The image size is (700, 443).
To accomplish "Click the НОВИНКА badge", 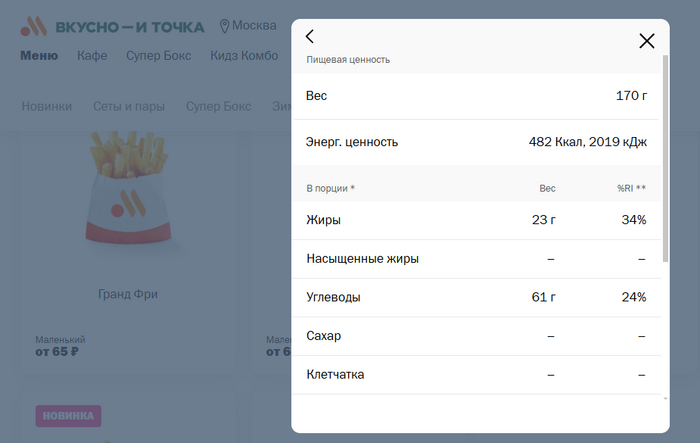I will point(69,416).
